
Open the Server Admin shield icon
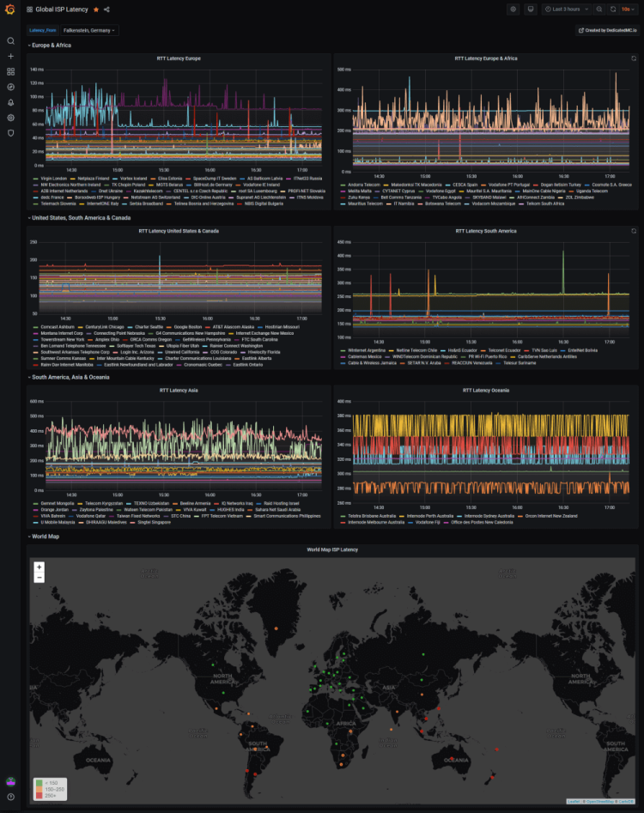tap(10, 133)
